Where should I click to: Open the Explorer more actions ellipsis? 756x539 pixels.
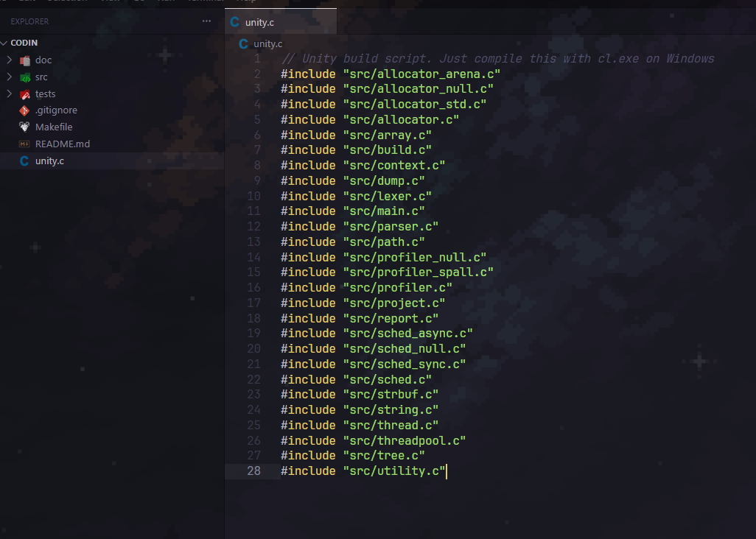(x=206, y=21)
